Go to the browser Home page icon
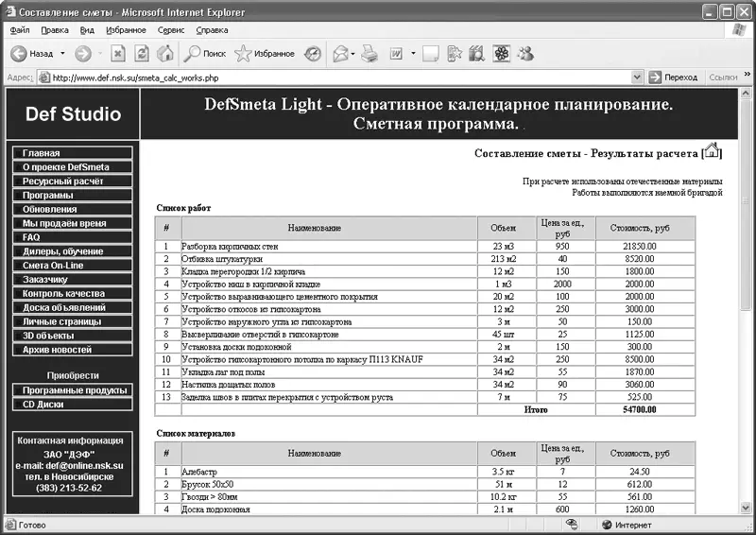Viewport: 756px width, 535px height. pyautogui.click(x=165, y=54)
